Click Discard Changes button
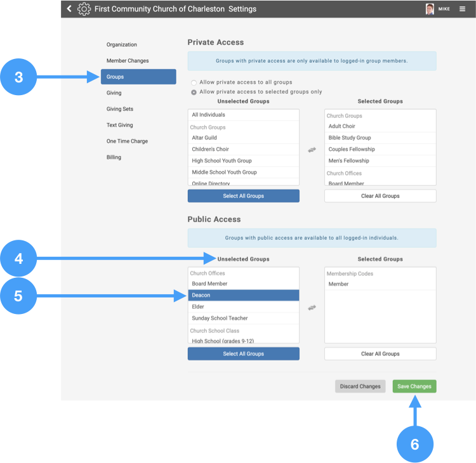Viewport: 476px width, 463px height. [x=360, y=386]
